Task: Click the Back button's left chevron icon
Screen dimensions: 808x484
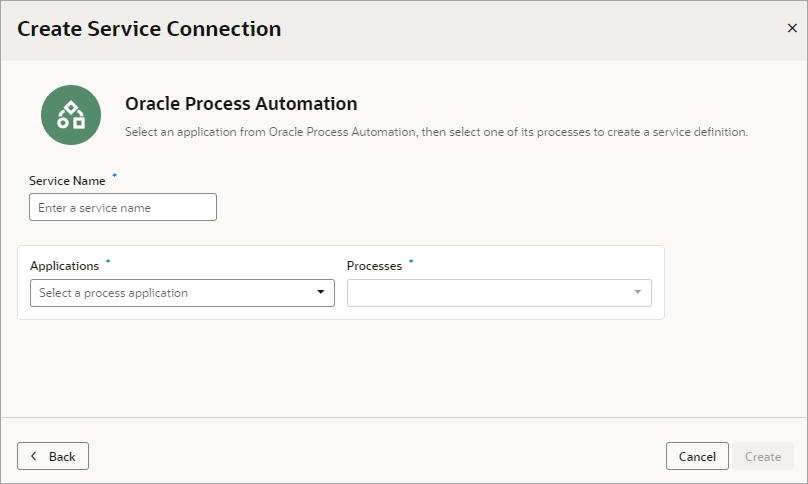Action: [34, 456]
